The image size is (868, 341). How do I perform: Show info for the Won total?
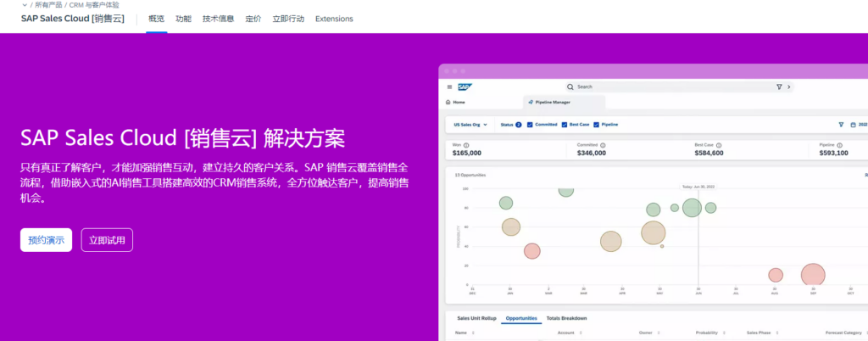[466, 146]
